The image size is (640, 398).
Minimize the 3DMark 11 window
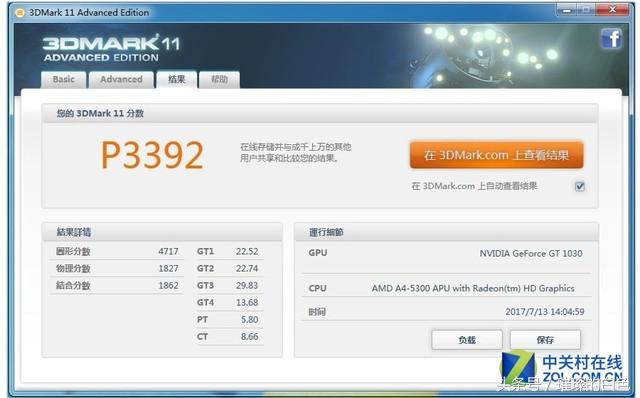pyautogui.click(x=567, y=9)
